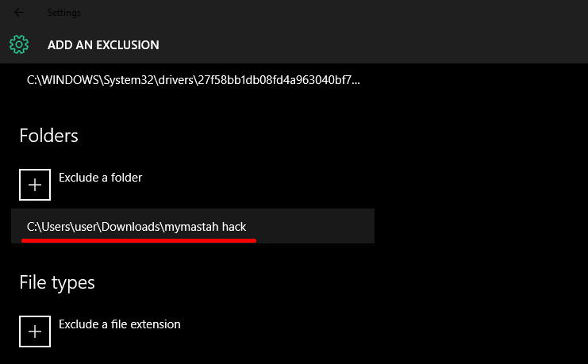The image size is (588, 364).
Task: Select the 'Exclude a folder' label
Action: tap(100, 178)
